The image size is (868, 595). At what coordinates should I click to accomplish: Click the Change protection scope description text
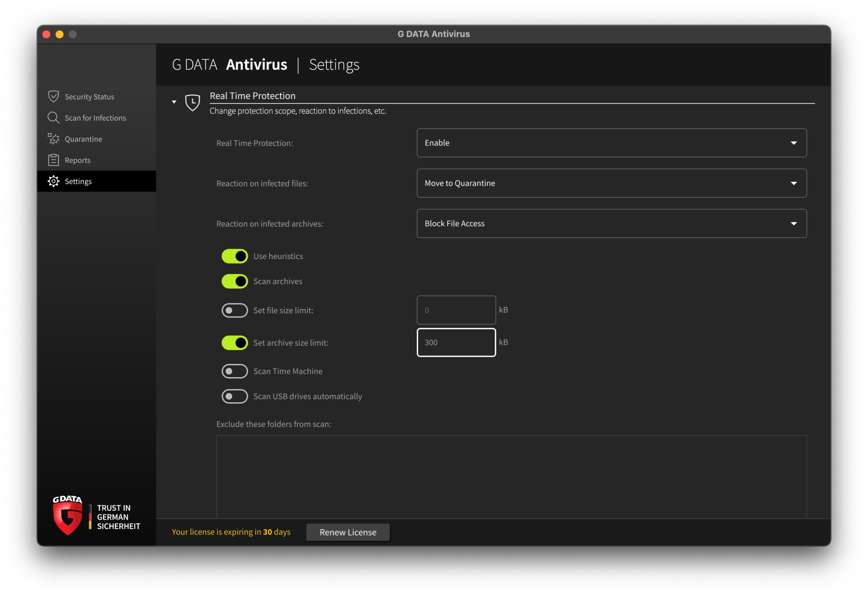click(x=298, y=111)
